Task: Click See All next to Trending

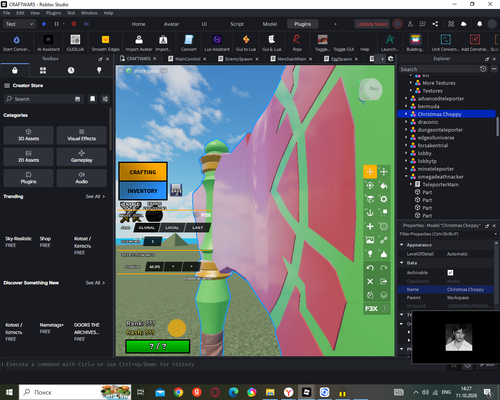Action: click(x=95, y=197)
